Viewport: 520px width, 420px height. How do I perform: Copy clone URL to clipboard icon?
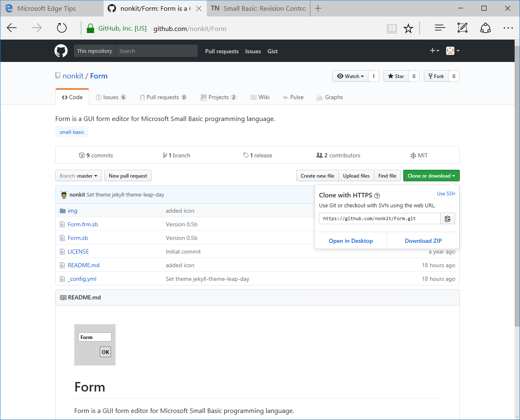[x=448, y=219]
